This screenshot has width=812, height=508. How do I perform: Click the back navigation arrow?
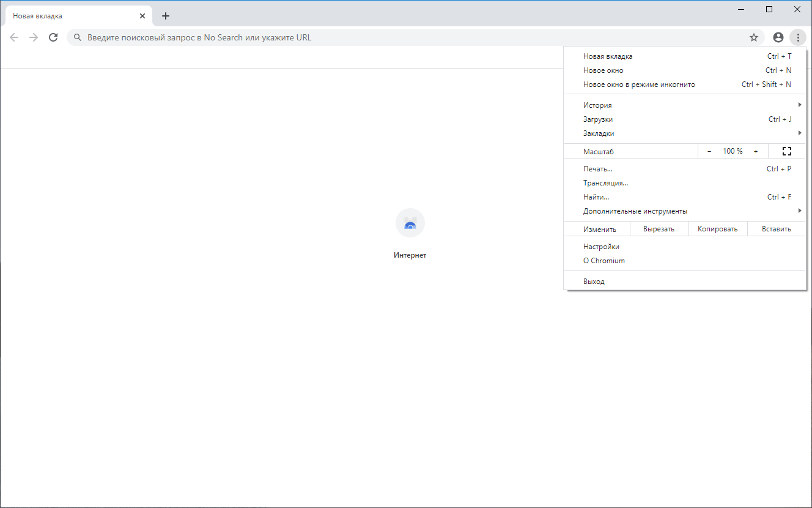pyautogui.click(x=14, y=37)
